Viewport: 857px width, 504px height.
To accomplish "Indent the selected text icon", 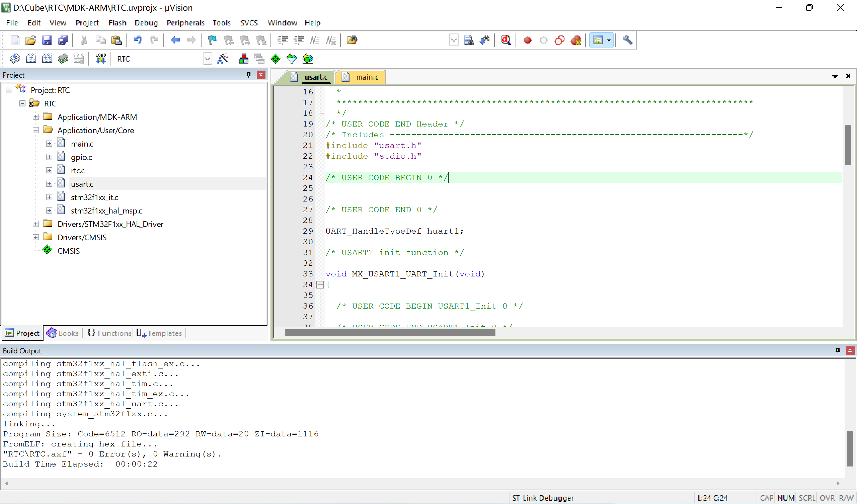I will tap(283, 40).
